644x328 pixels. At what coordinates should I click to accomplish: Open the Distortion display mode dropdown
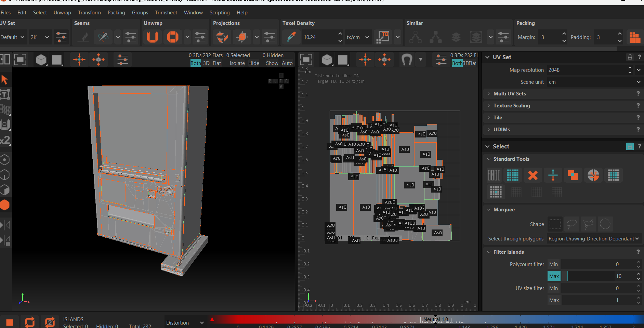185,323
